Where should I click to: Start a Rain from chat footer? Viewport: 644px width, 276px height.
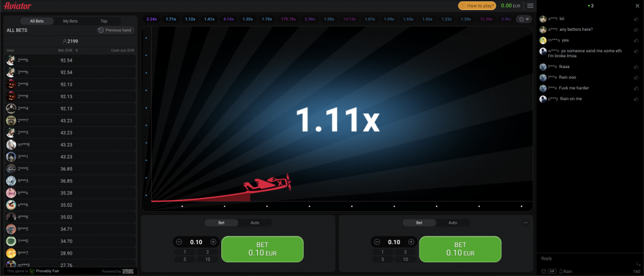(565, 271)
